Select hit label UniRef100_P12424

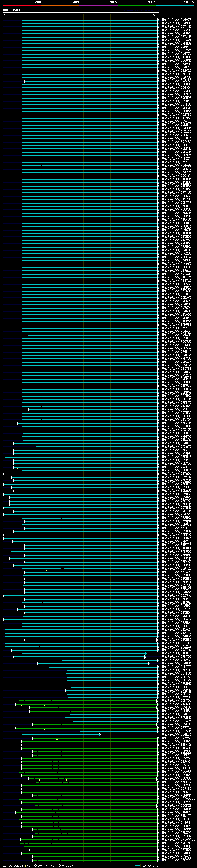pyautogui.click(x=177, y=40)
